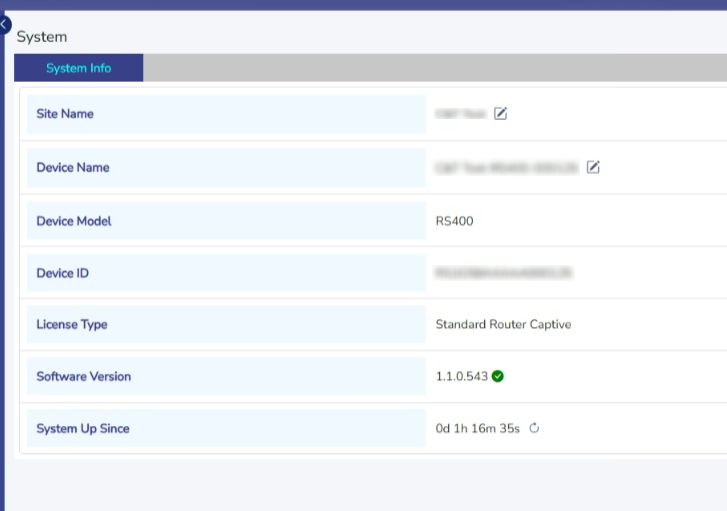
Task: Open the System Info tab
Action: [x=78, y=68]
